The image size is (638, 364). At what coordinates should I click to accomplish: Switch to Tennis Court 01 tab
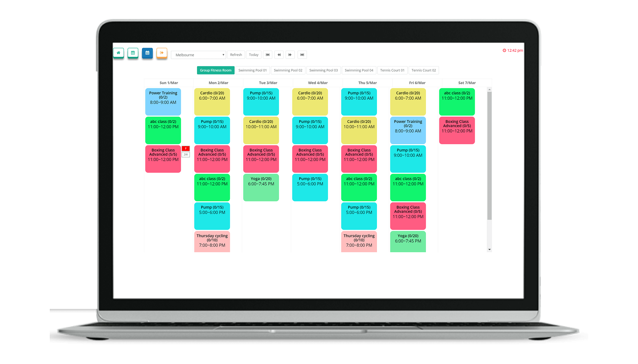[x=392, y=70]
